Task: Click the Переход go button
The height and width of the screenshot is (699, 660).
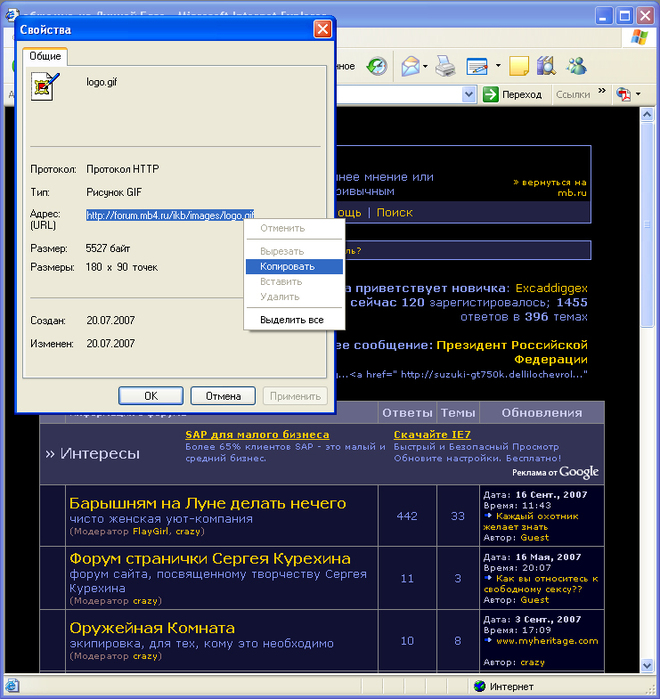Action: (512, 94)
